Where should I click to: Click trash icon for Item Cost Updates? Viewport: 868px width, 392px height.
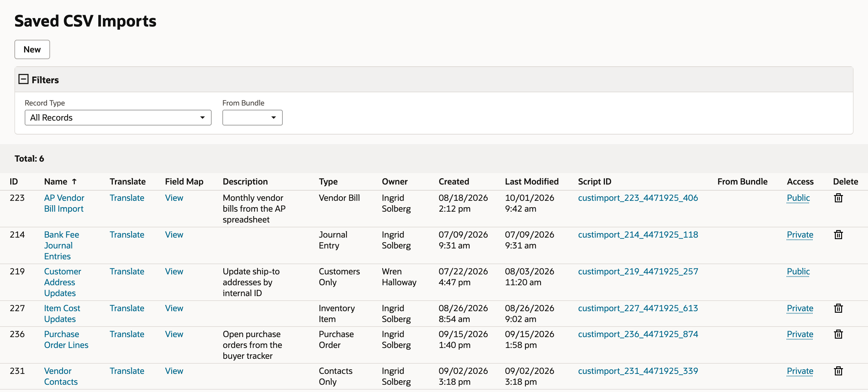coord(838,308)
